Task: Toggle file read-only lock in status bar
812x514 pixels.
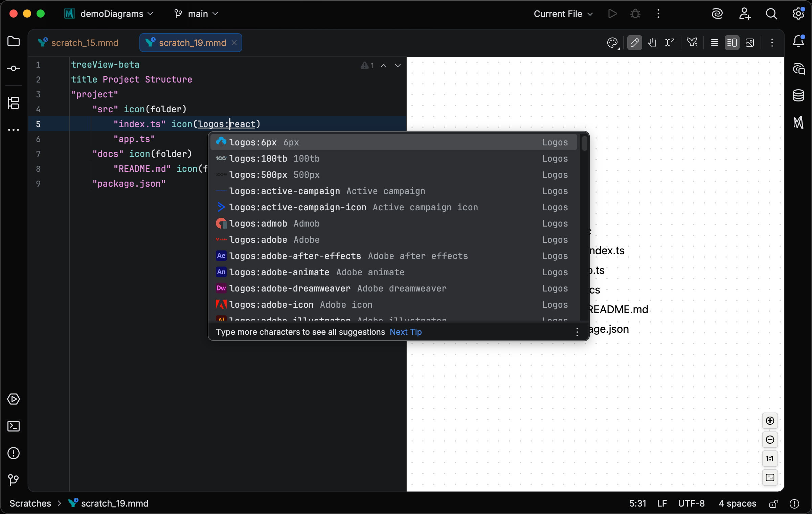Action: point(773,504)
